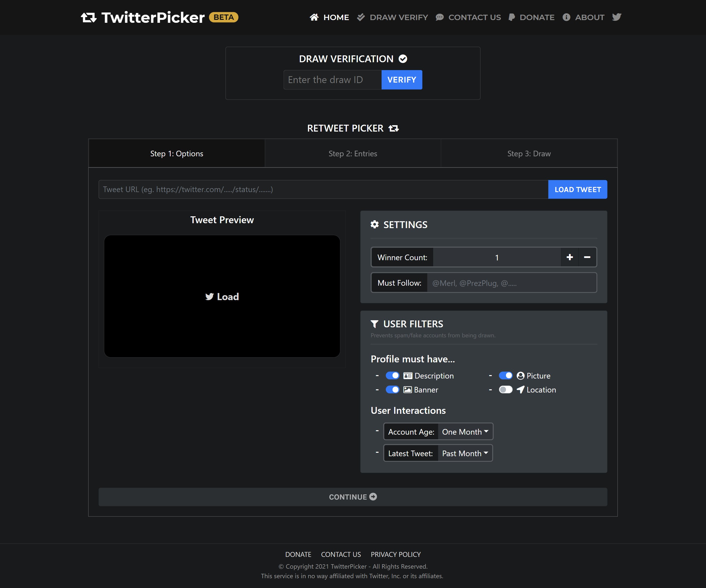Click the TwitterPicker brand name
Screen dimensions: 706x588
pyautogui.click(x=153, y=17)
